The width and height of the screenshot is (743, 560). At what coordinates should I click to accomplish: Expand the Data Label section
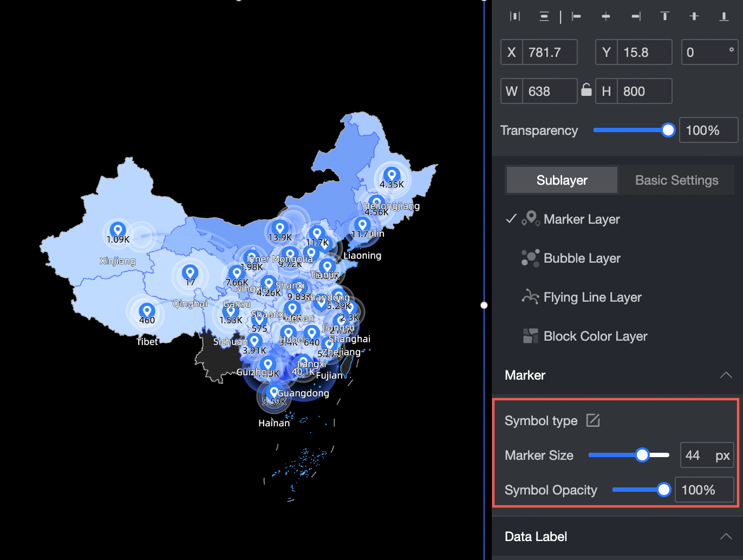pos(726,536)
